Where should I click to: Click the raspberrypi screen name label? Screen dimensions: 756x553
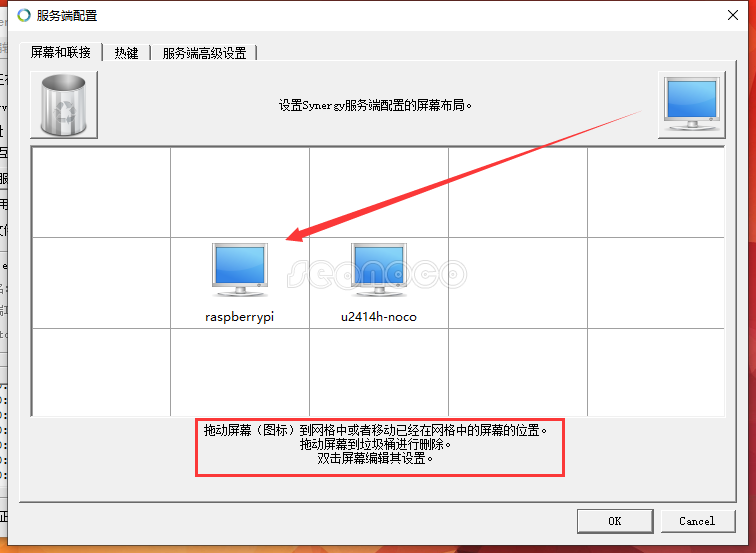pyautogui.click(x=239, y=316)
